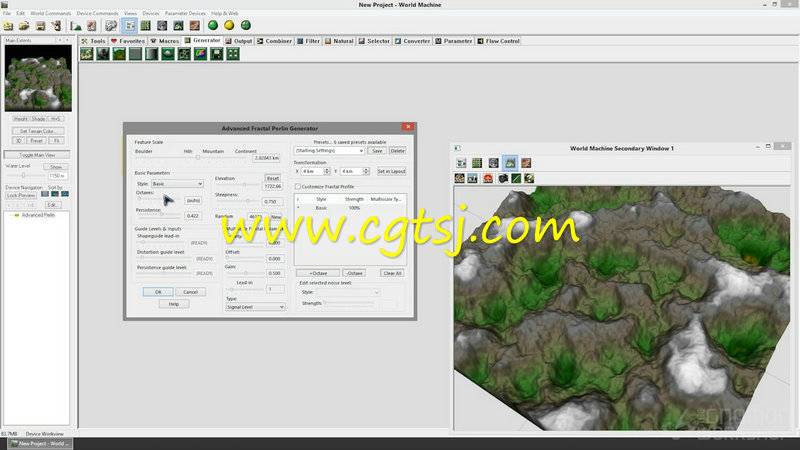Viewport: 800px width, 450px height.
Task: Click Layout view icon in Secondary Window
Action: click(477, 163)
